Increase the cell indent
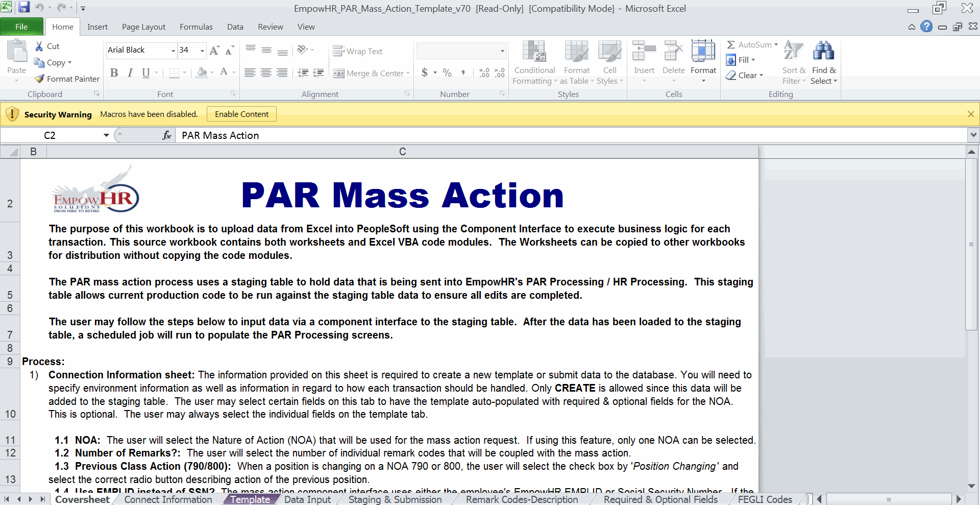This screenshot has width=980, height=505. point(319,73)
